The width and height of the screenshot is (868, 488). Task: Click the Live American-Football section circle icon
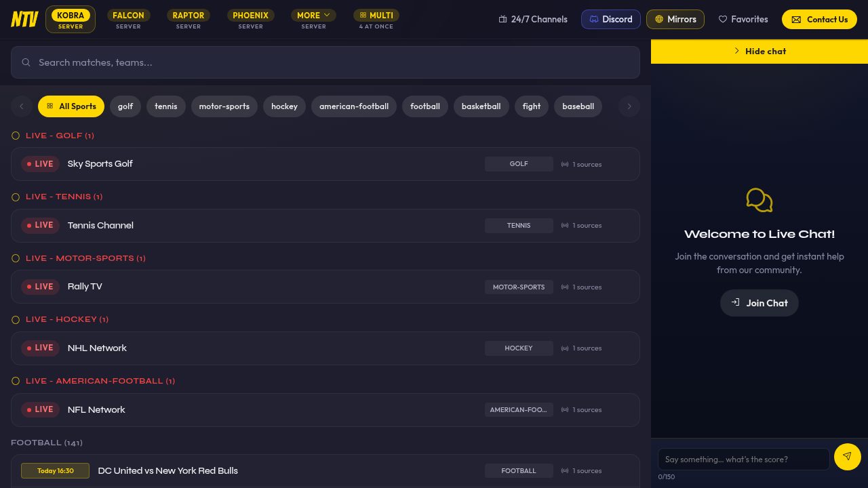16,381
